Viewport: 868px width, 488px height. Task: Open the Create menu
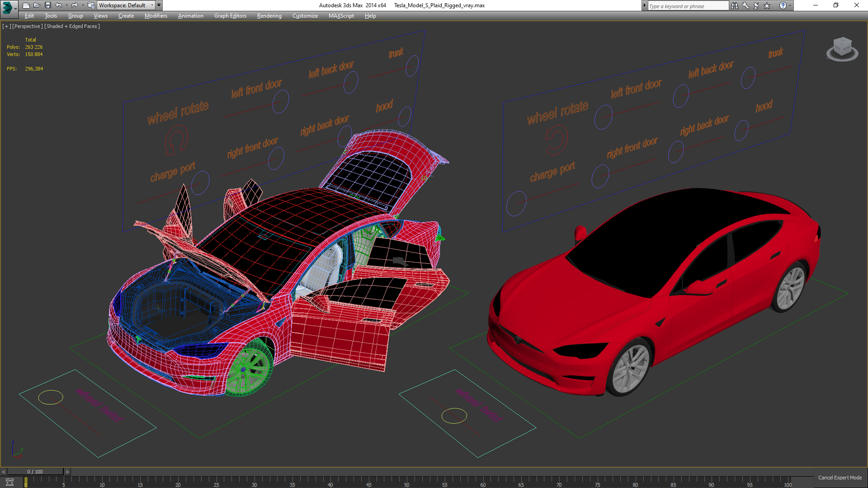[x=126, y=16]
